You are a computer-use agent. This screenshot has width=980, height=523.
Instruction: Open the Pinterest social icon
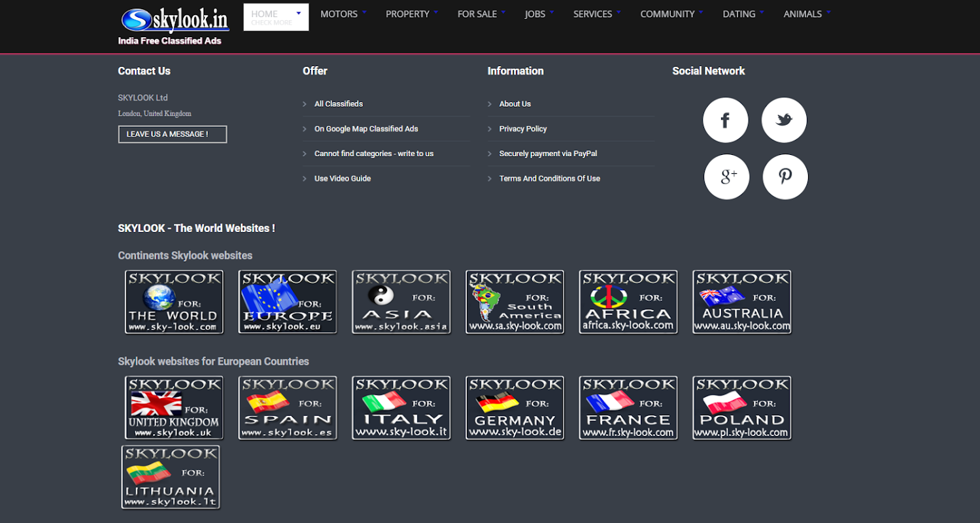[785, 177]
